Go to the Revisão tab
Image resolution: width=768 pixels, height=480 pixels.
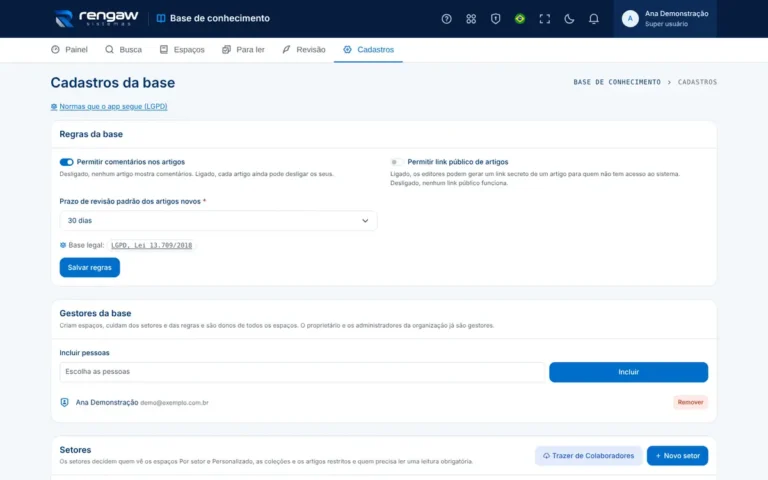coord(304,49)
